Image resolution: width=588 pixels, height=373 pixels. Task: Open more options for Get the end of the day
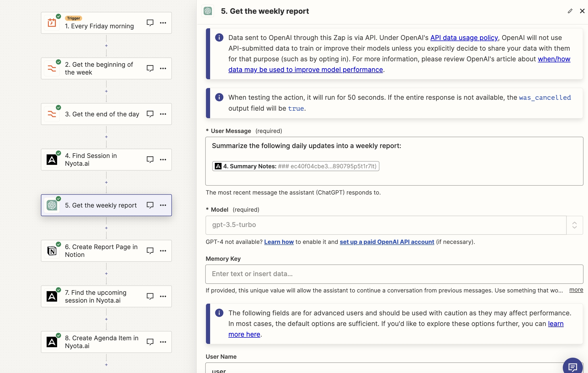(x=163, y=114)
